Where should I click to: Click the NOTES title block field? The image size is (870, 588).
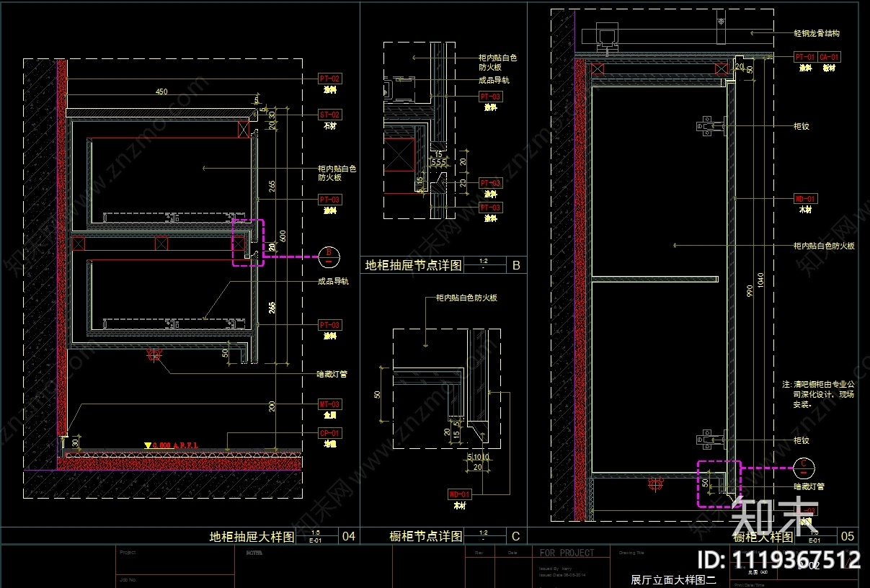pos(254,553)
